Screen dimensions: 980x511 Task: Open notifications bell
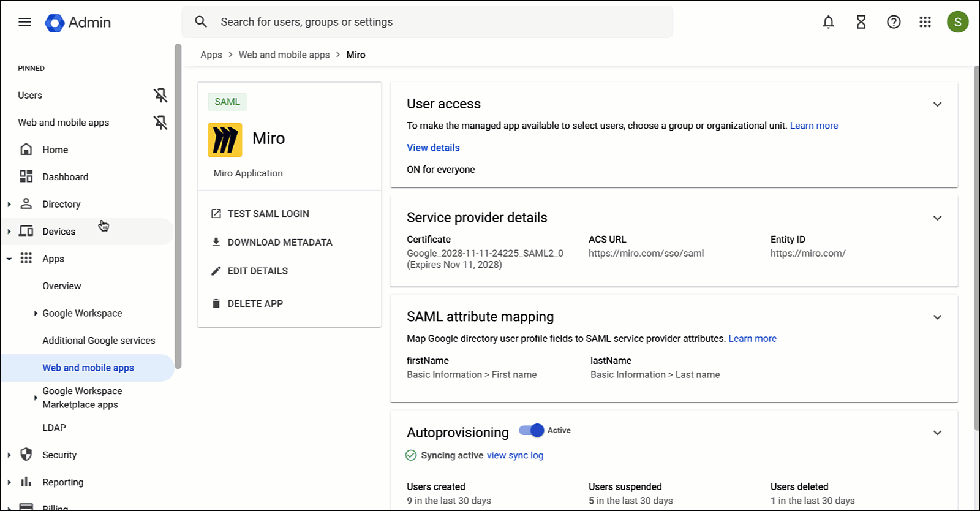(x=828, y=22)
